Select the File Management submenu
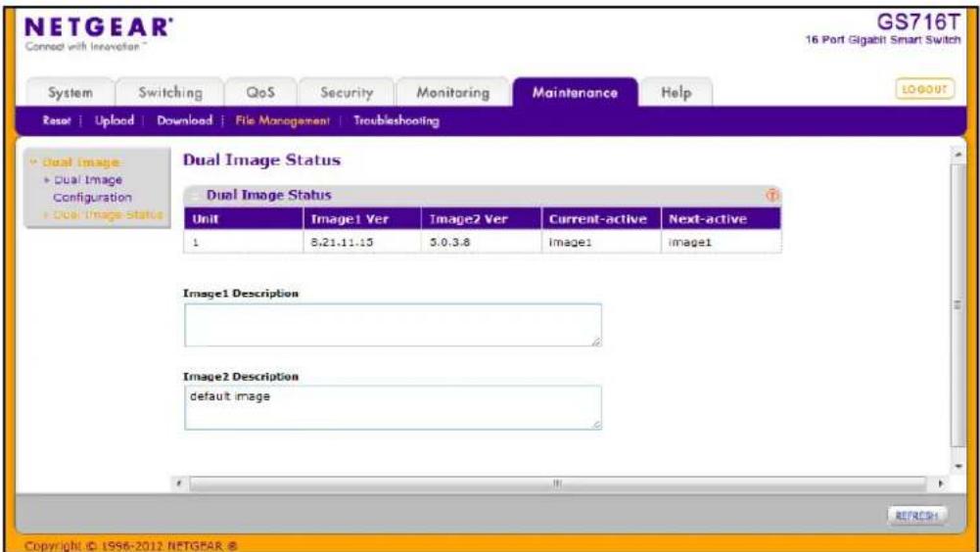This screenshot has height=552, width=980. (x=283, y=120)
